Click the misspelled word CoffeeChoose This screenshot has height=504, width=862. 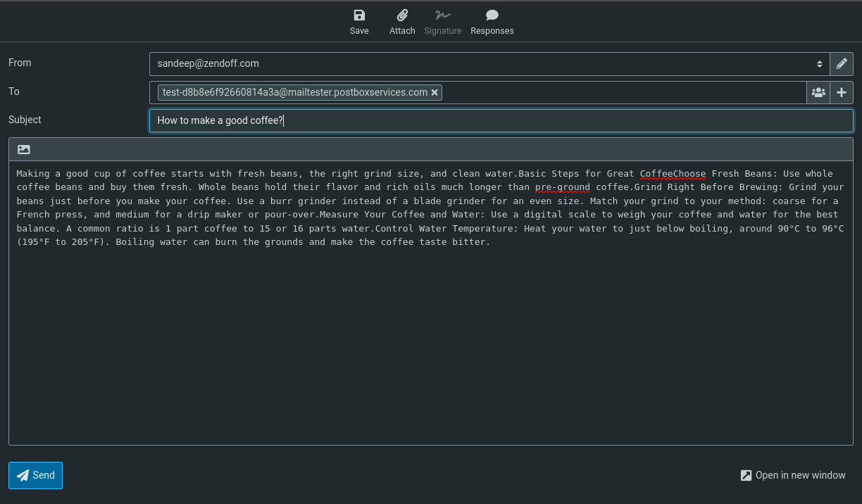pyautogui.click(x=673, y=173)
